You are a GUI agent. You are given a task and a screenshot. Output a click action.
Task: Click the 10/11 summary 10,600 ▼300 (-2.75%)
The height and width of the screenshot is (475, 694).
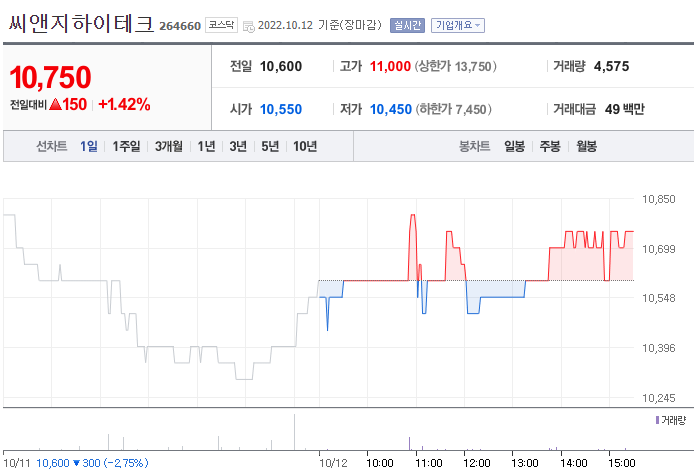pyautogui.click(x=92, y=463)
